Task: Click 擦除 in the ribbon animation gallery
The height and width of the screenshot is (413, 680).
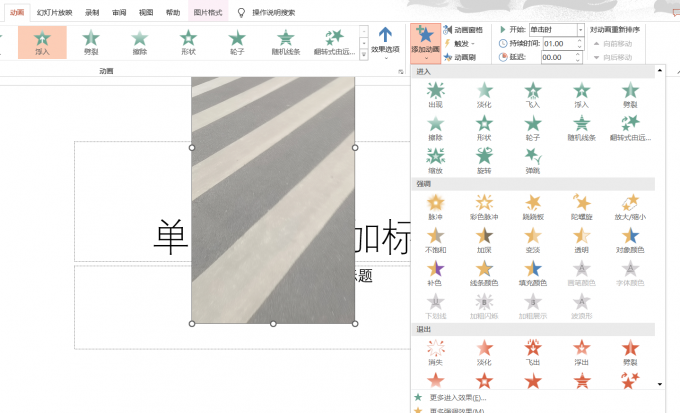Action: (140, 42)
